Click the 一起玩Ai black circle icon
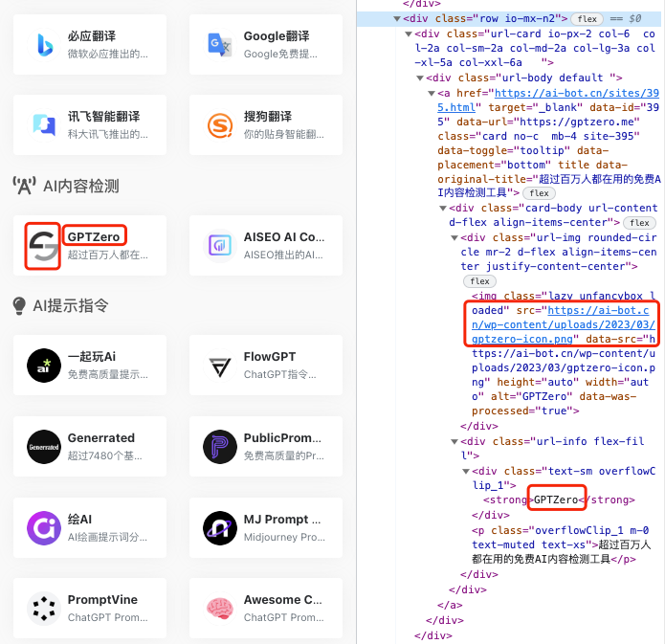Viewport: 665px width, 644px height. [44, 366]
